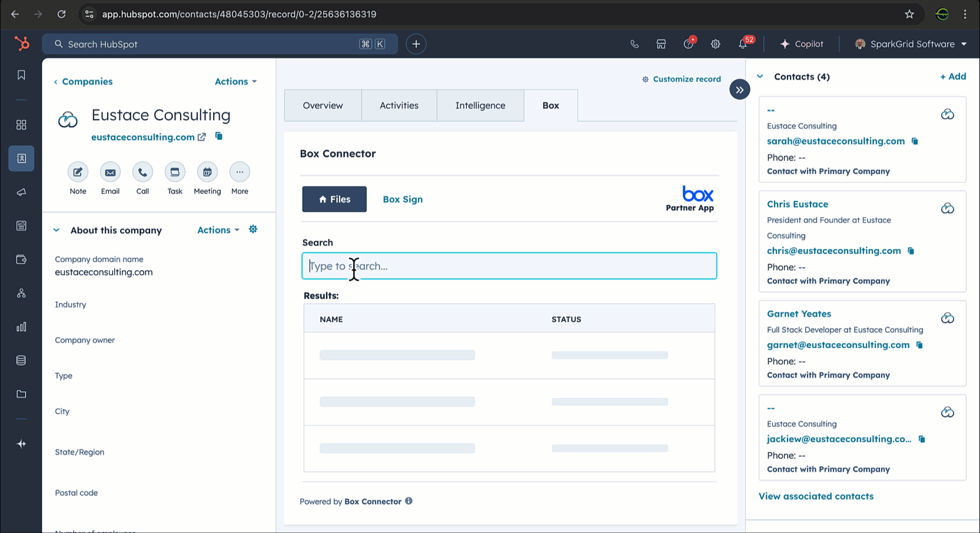Create a Task on the company record
This screenshot has height=533, width=980.
coord(175,172)
